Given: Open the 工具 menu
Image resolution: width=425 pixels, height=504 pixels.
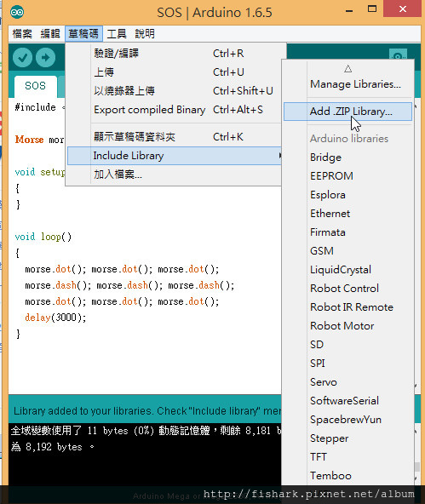Looking at the screenshot, I should [x=117, y=34].
